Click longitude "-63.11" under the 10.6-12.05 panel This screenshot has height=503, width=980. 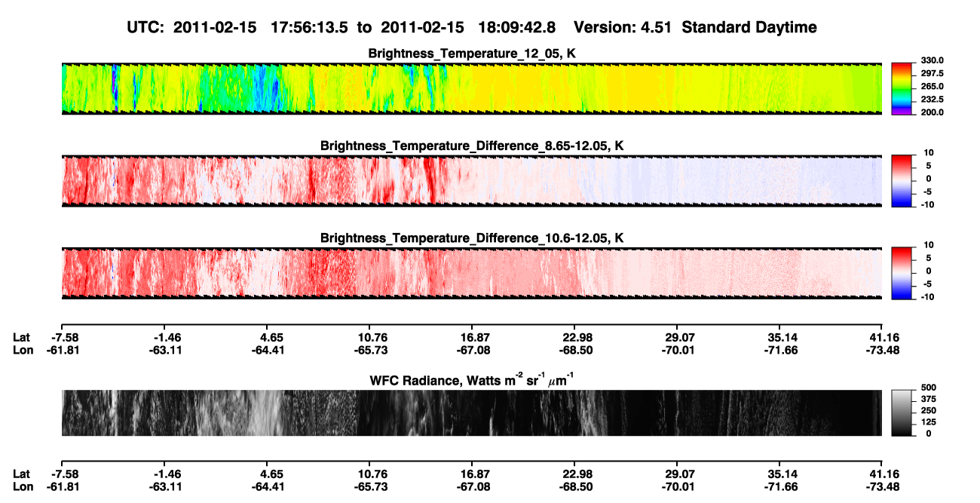(167, 350)
